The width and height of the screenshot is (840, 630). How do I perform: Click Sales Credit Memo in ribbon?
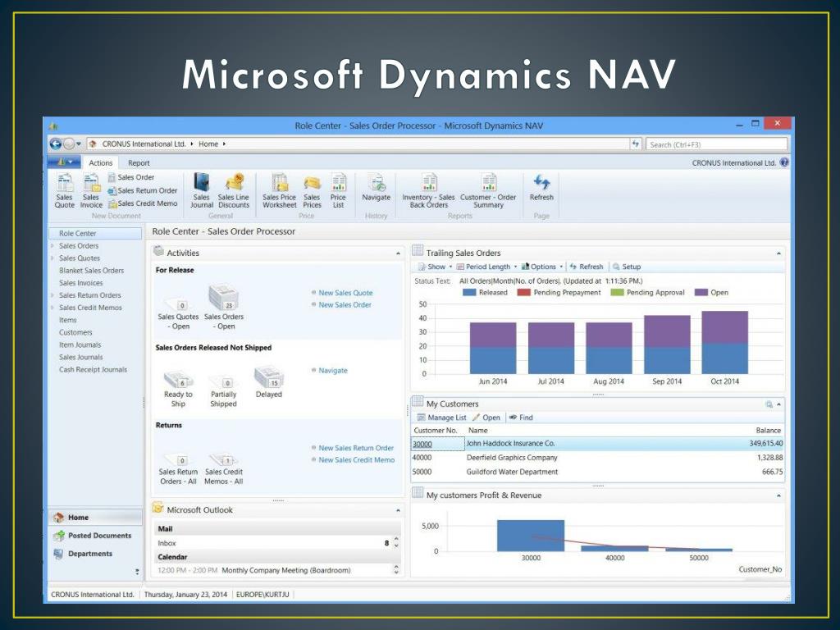142,203
